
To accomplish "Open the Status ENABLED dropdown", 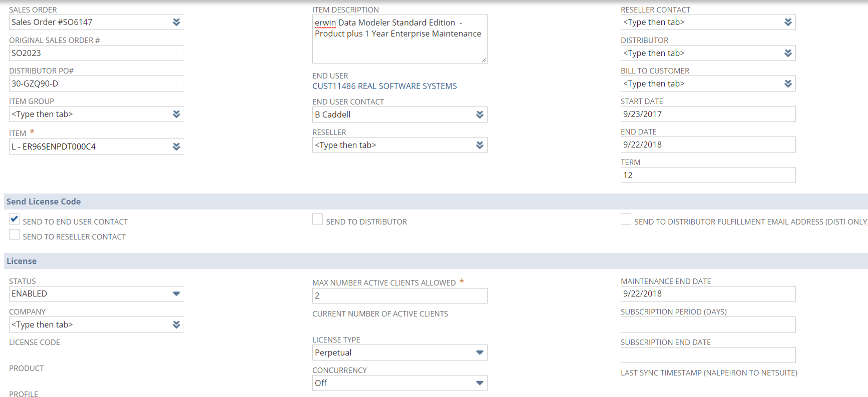I will point(97,293).
